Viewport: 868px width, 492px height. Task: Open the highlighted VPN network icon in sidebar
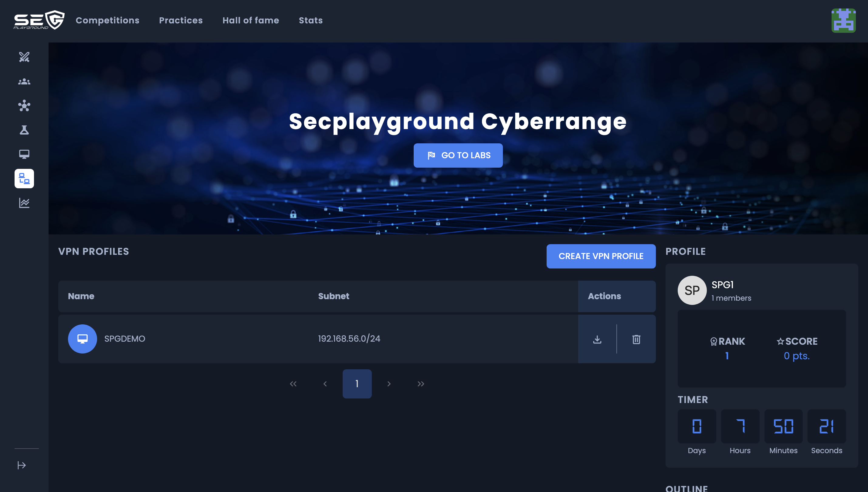pyautogui.click(x=24, y=179)
